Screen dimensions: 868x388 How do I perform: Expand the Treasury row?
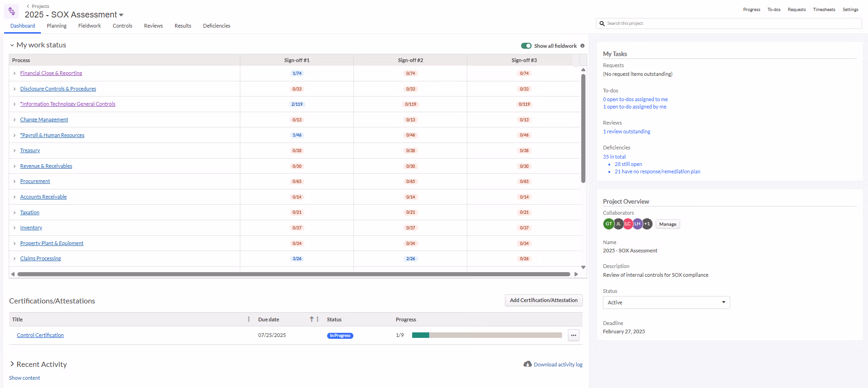click(14, 151)
